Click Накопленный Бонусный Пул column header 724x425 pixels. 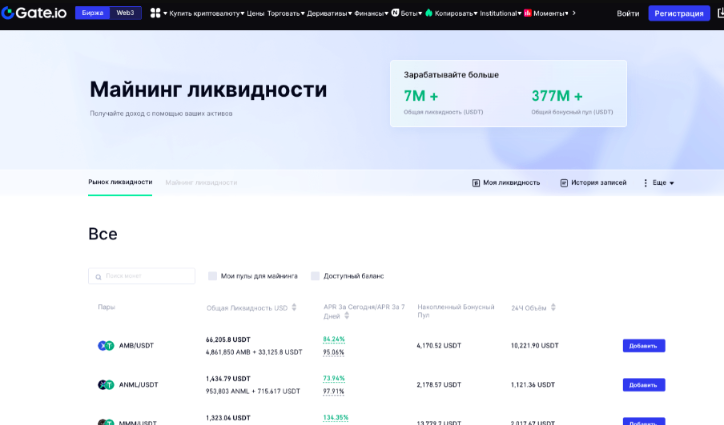pyautogui.click(x=456, y=311)
